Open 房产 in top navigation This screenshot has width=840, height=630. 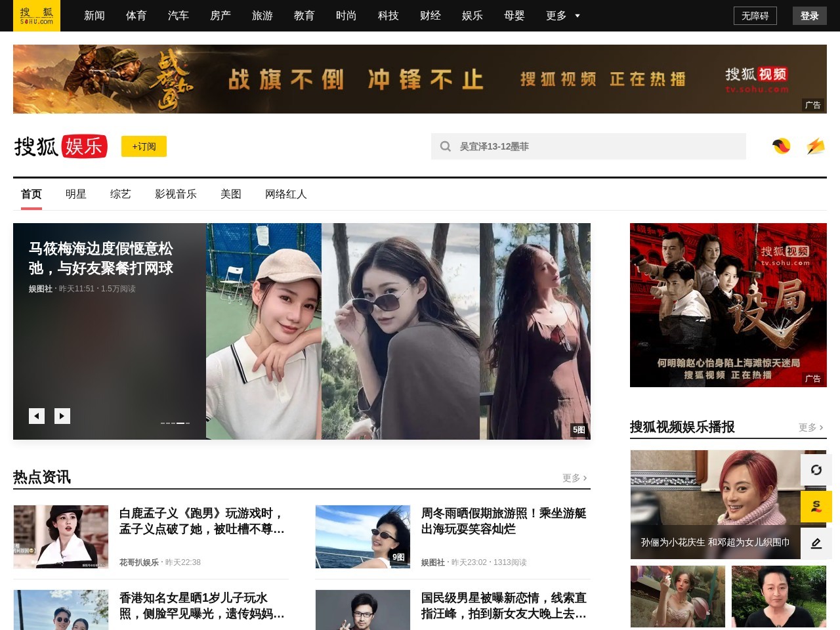220,16
